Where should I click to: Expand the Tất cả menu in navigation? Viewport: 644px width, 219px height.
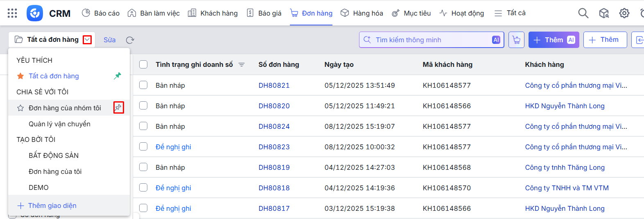pyautogui.click(x=510, y=13)
